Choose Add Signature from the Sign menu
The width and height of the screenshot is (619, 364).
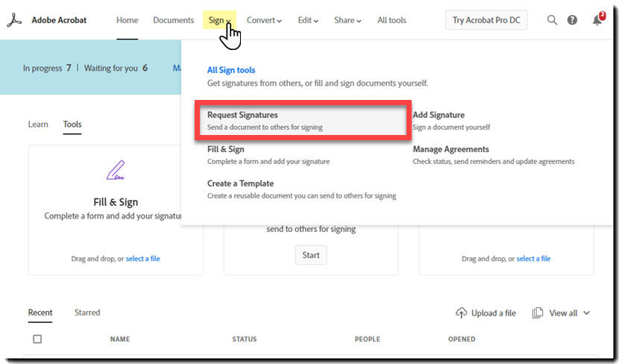tap(452, 120)
